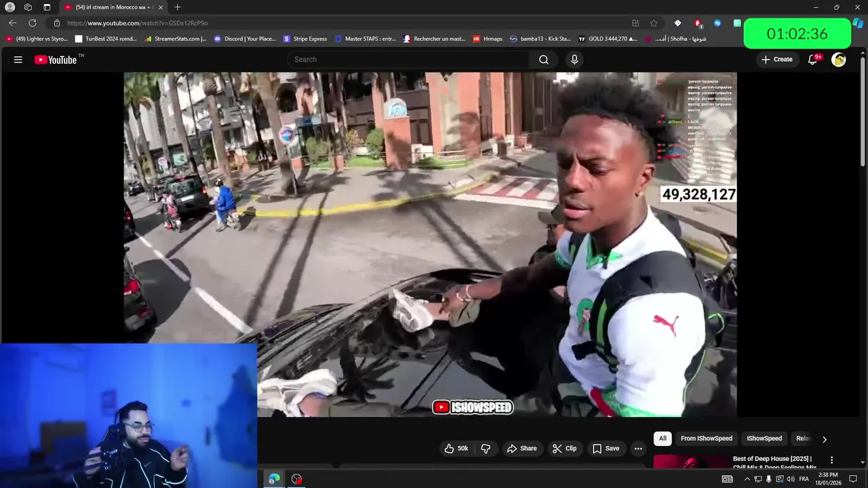Click the microphone tray icon

(x=769, y=479)
